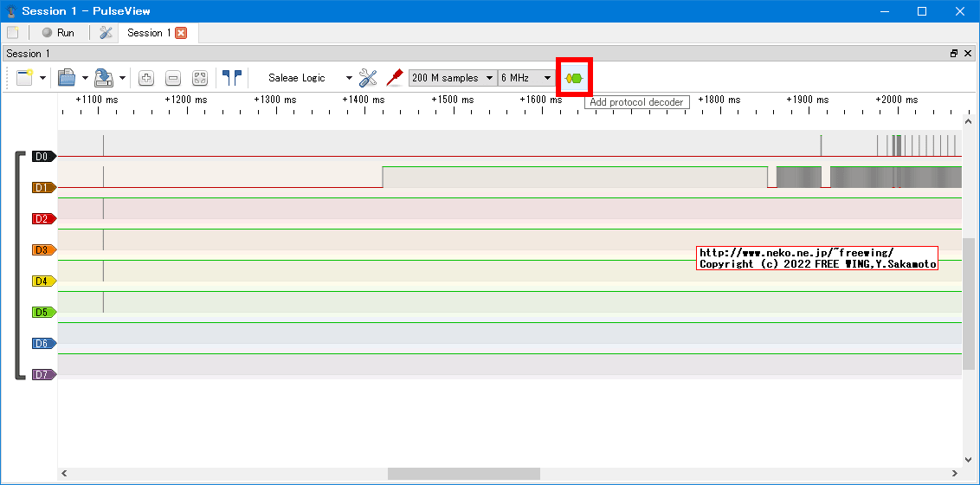Maximize the PulseView window
980x485 pixels.
tap(922, 10)
